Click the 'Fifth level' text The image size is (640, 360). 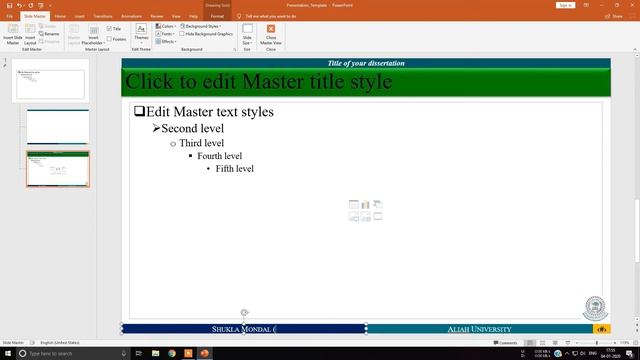tap(234, 169)
